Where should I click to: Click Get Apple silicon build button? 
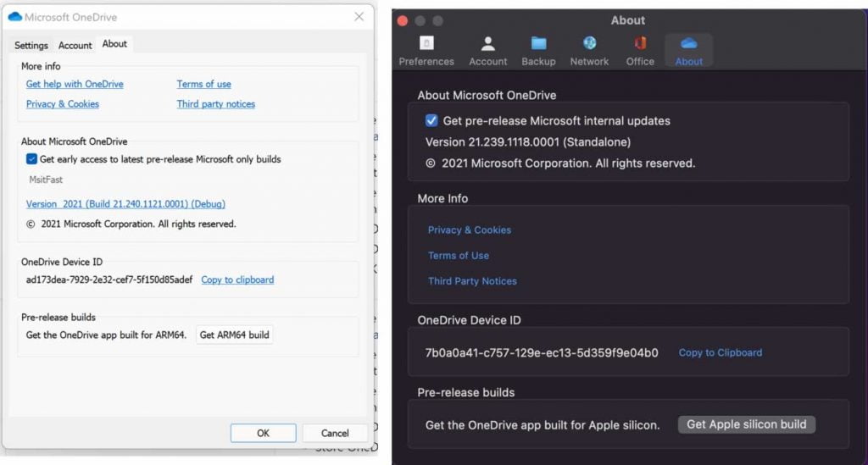(746, 424)
